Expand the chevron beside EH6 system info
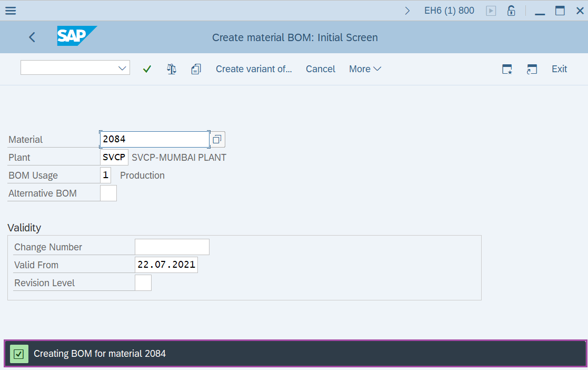Image resolution: width=588 pixels, height=370 pixels. tap(407, 11)
